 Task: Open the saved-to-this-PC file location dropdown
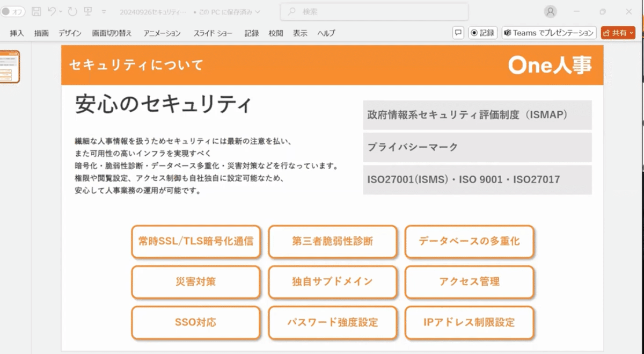tap(258, 11)
